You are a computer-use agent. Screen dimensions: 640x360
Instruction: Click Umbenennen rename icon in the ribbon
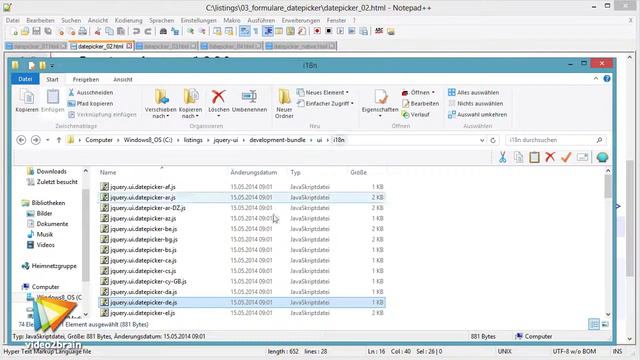(249, 101)
